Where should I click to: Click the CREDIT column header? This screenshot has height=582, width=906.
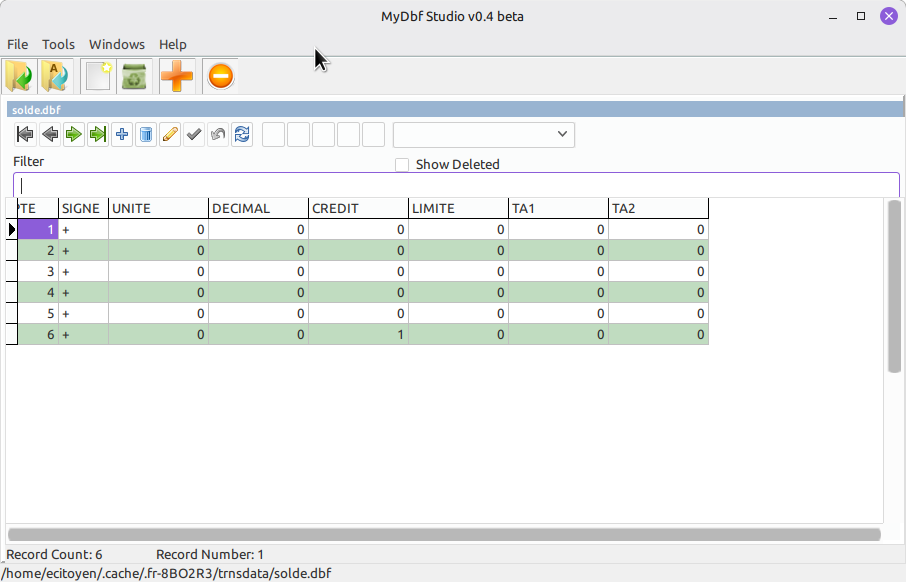[x=358, y=209]
